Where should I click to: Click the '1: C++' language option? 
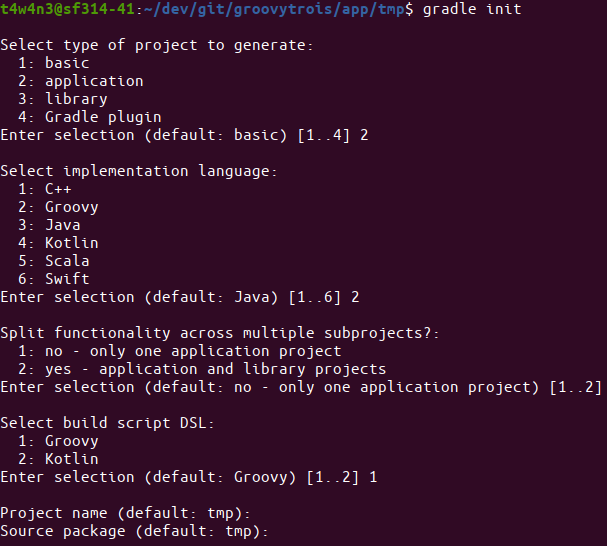(x=45, y=189)
